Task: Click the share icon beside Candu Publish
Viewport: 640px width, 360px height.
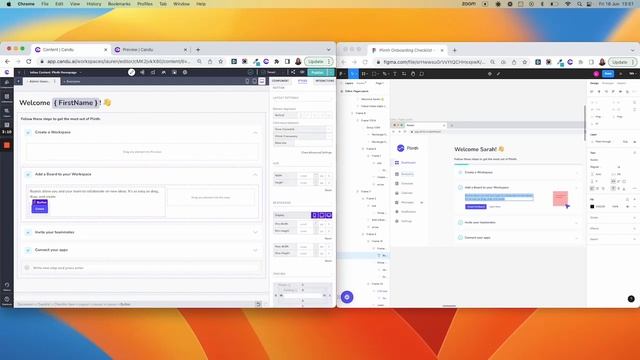Action: coord(293,72)
